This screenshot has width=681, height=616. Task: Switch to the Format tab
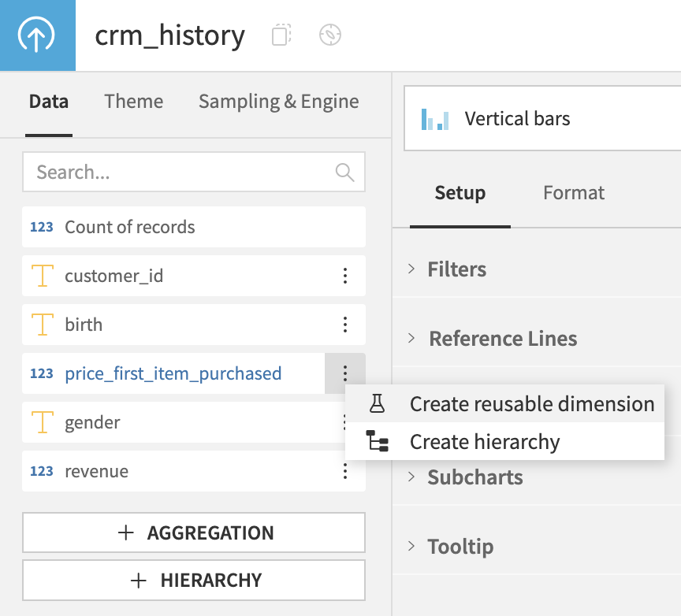pyautogui.click(x=574, y=193)
